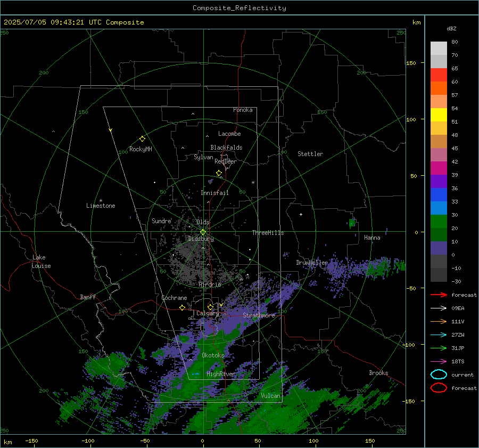Click the yellow diamond radar site near Olds
This screenshot has height=448, width=479.
203,232
